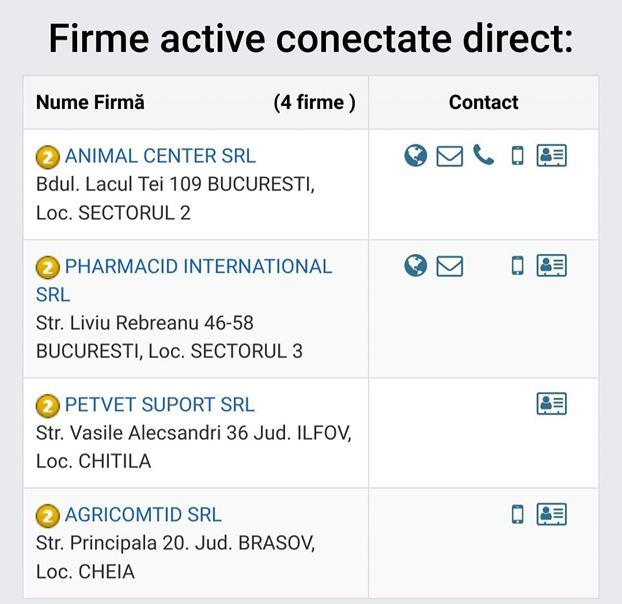Open the ANIMAL CENTER SRL company link

(160, 156)
